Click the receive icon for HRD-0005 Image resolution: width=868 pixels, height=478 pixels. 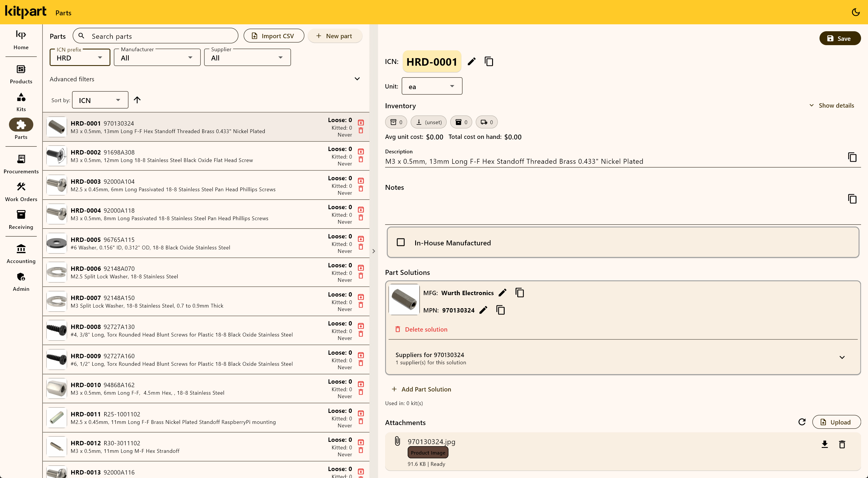361,239
